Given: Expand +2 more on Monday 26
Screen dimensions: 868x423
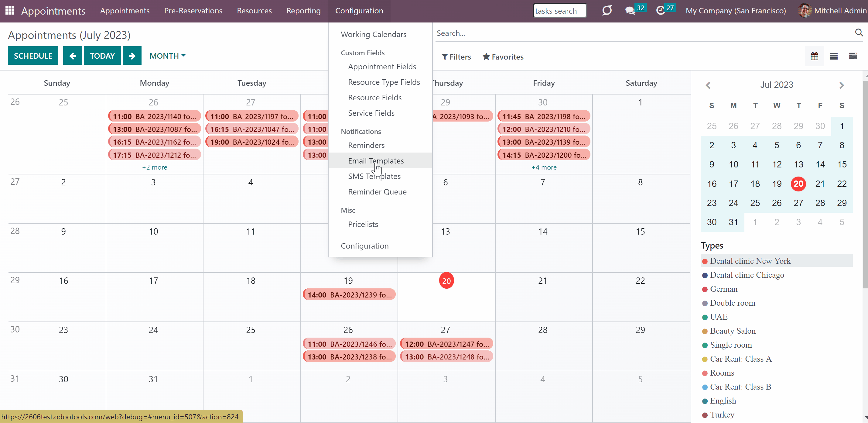Looking at the screenshot, I should (x=154, y=167).
